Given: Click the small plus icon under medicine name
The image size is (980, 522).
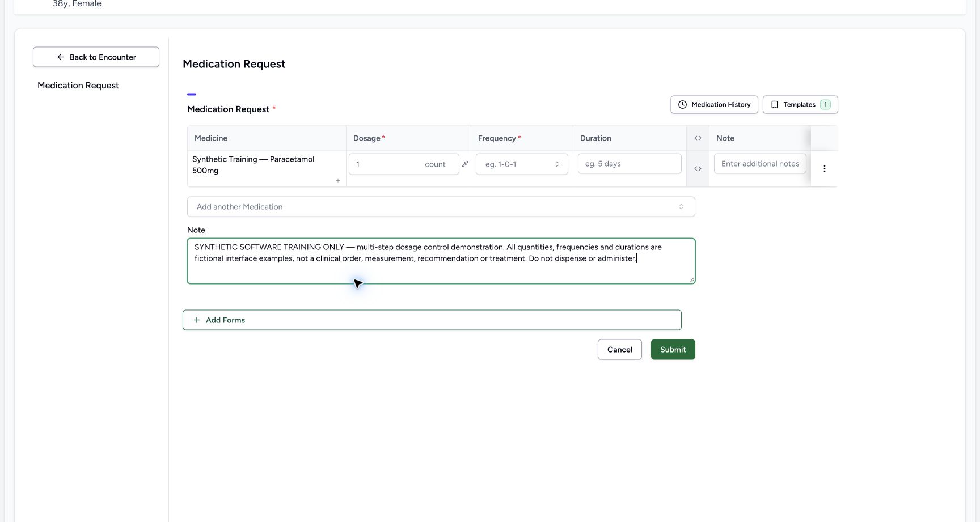Looking at the screenshot, I should (x=338, y=180).
